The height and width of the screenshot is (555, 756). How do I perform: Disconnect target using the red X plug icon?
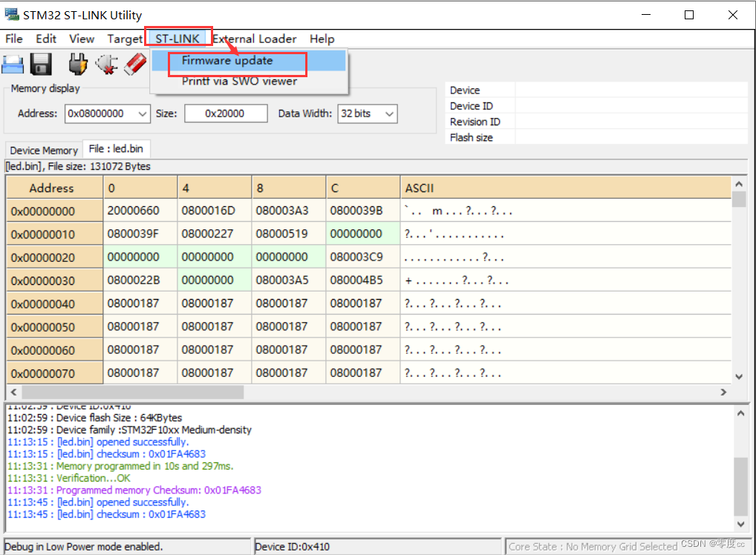[106, 65]
